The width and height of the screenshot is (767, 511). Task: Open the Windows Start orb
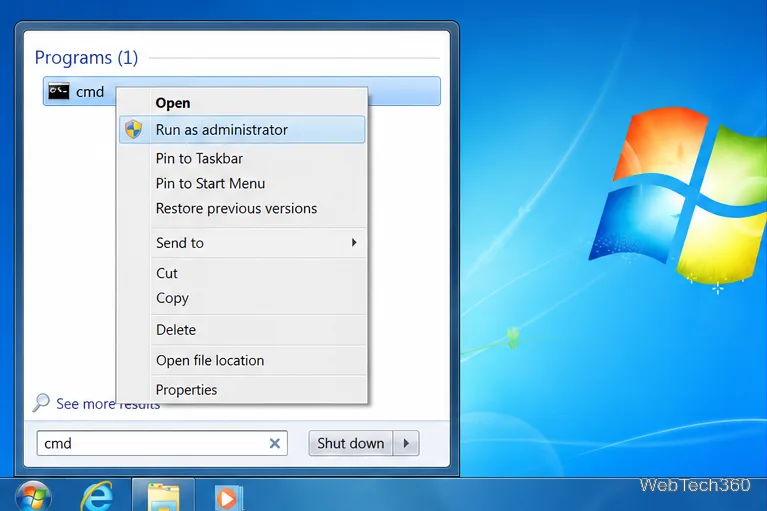pyautogui.click(x=33, y=496)
